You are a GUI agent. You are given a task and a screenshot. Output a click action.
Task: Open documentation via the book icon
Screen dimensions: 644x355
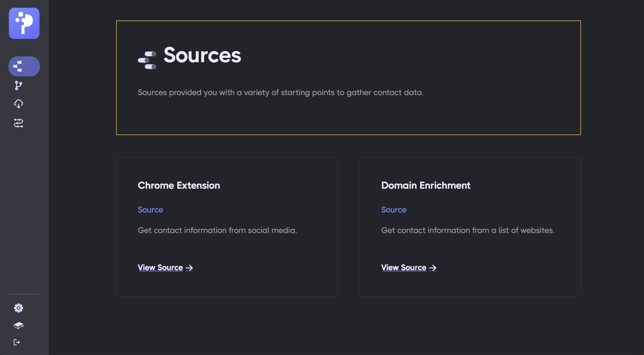[19, 325]
